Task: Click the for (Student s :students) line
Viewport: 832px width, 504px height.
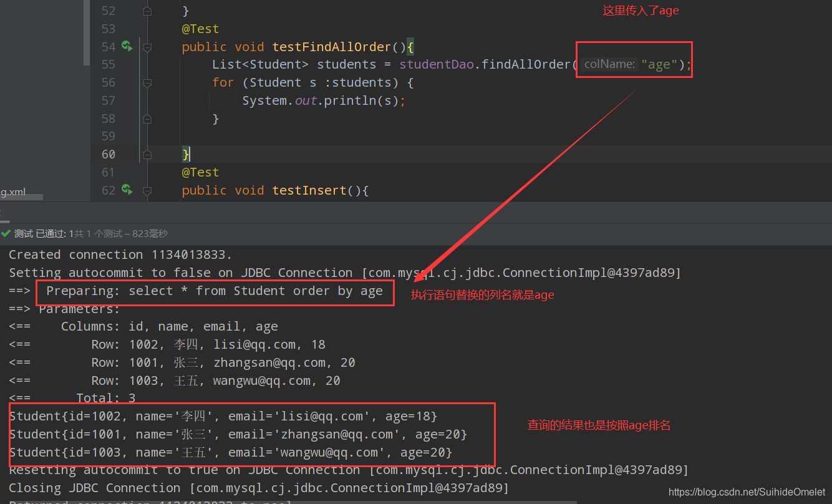Action: 312,82
